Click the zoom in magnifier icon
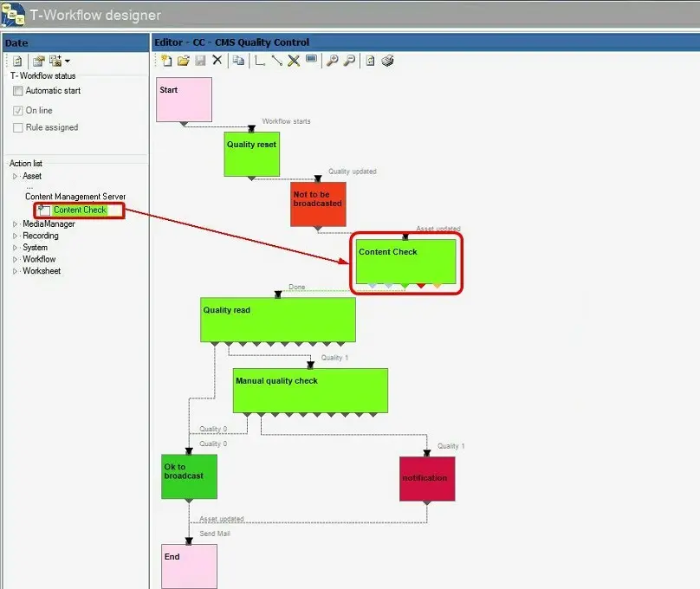700x589 pixels. [331, 61]
